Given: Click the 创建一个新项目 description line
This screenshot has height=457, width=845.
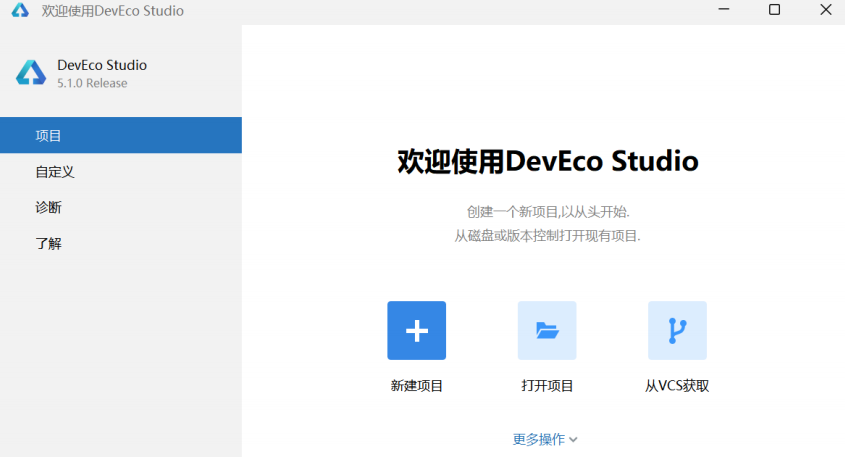Looking at the screenshot, I should [548, 212].
